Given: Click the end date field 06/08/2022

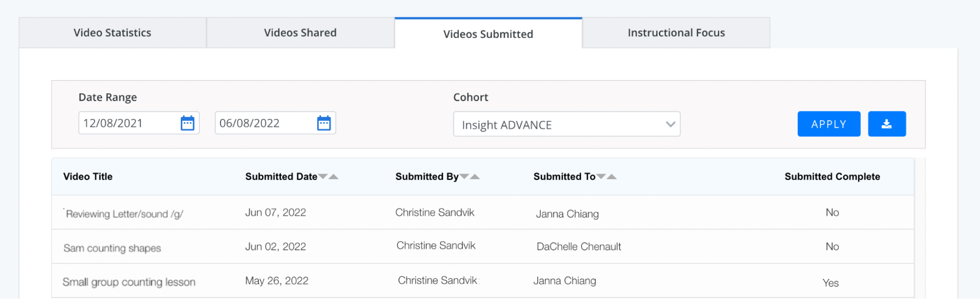Looking at the screenshot, I should [275, 123].
